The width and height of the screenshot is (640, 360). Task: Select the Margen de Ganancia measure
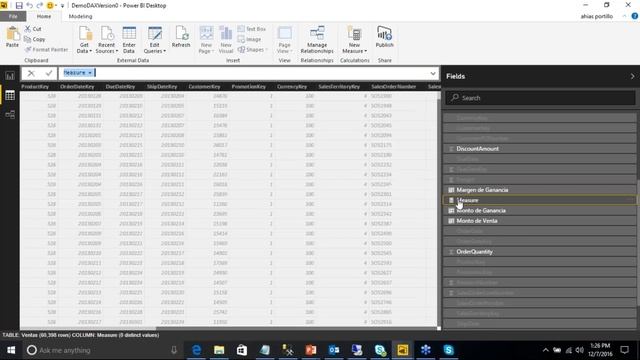[x=540, y=190]
